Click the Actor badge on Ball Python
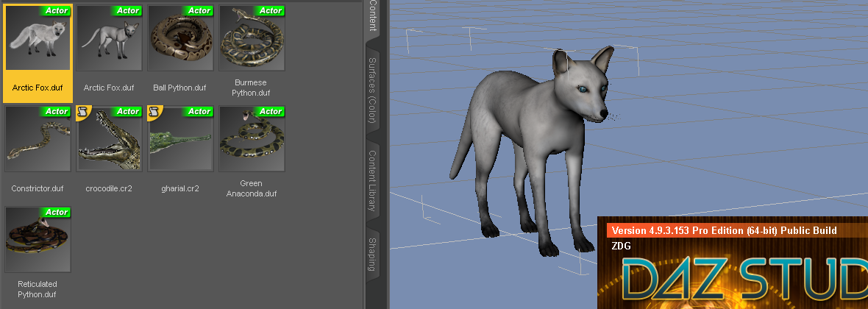Screen dimensions: 868x309 click(199, 10)
